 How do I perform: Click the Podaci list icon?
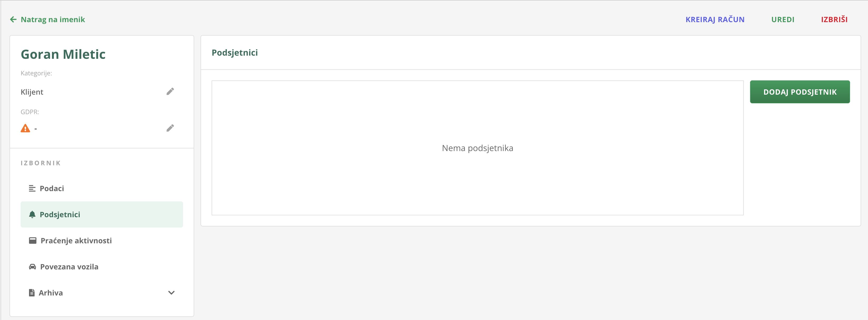tap(32, 188)
